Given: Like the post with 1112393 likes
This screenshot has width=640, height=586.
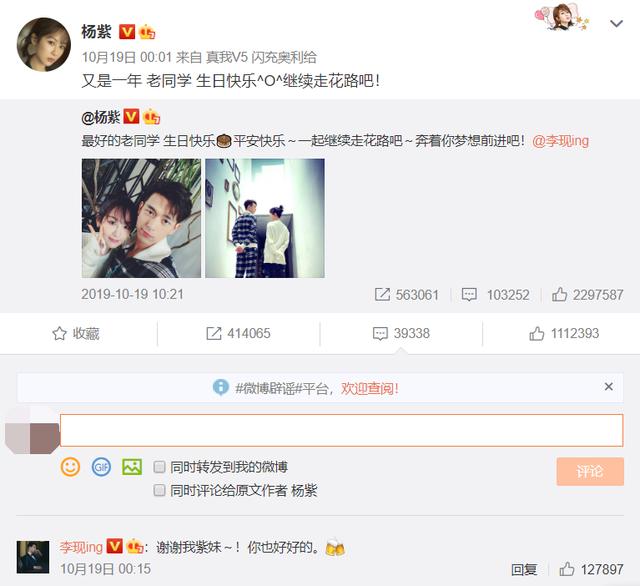Looking at the screenshot, I should 564,333.
